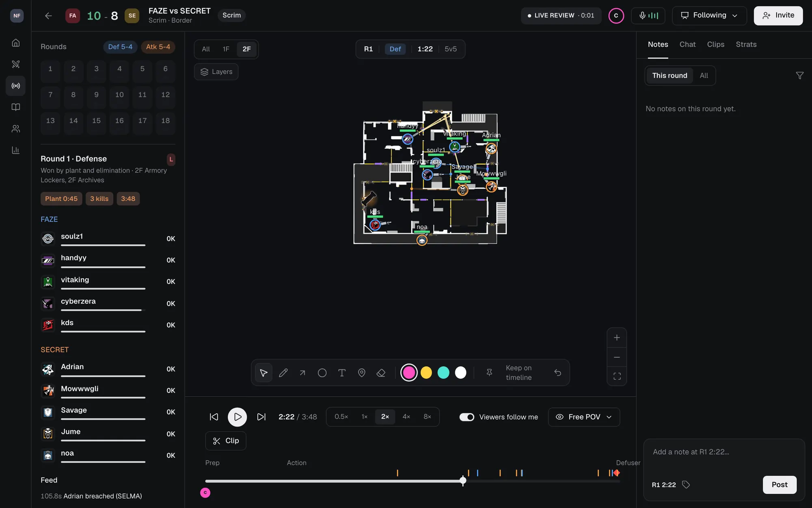Switch to the Clips tab
Image resolution: width=812 pixels, height=508 pixels.
click(x=715, y=44)
